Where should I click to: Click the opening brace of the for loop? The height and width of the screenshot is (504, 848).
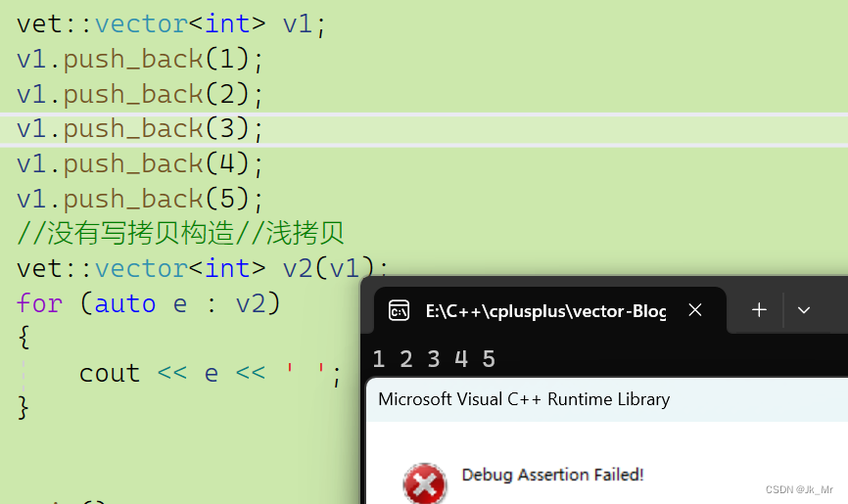[24, 338]
